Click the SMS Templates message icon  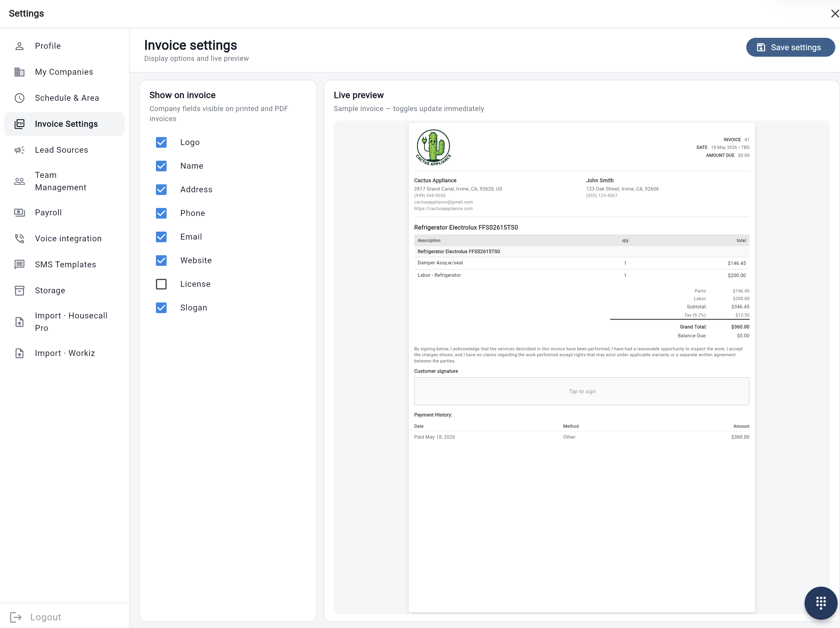(19, 265)
